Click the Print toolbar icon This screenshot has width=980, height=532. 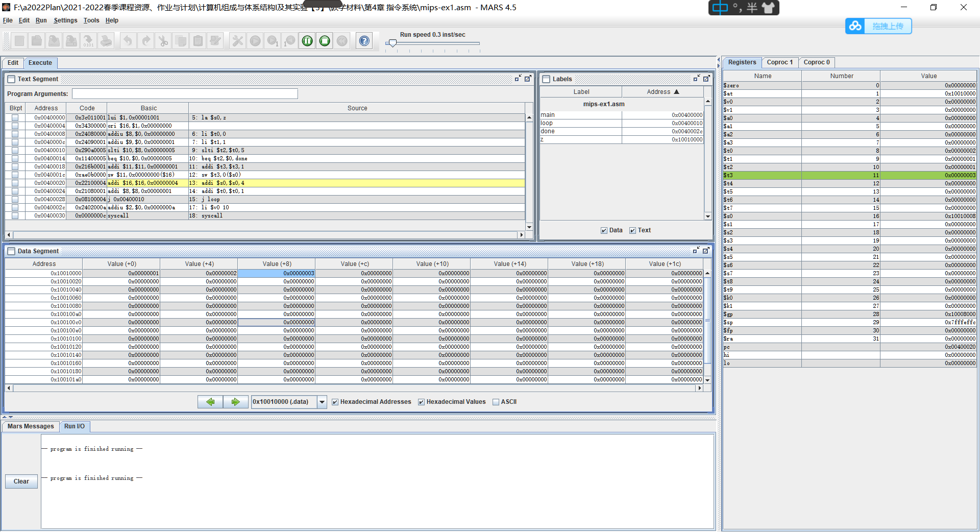point(106,41)
